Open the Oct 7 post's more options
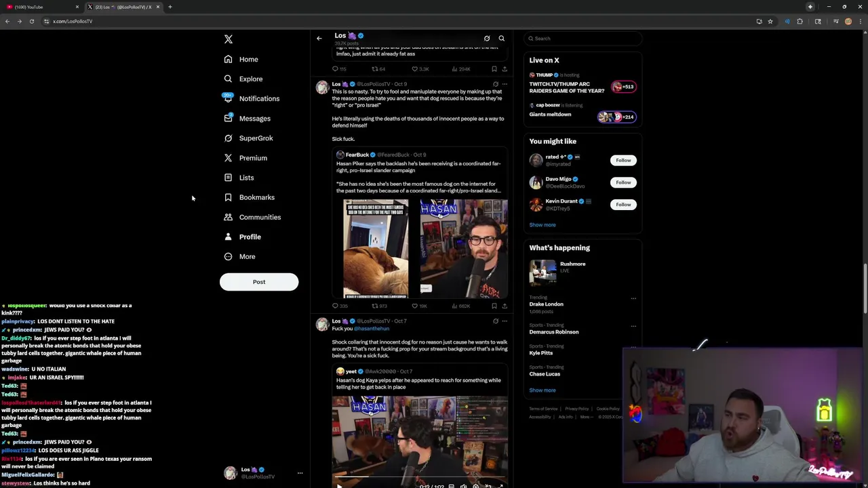Viewport: 868px width, 488px height. (x=505, y=321)
